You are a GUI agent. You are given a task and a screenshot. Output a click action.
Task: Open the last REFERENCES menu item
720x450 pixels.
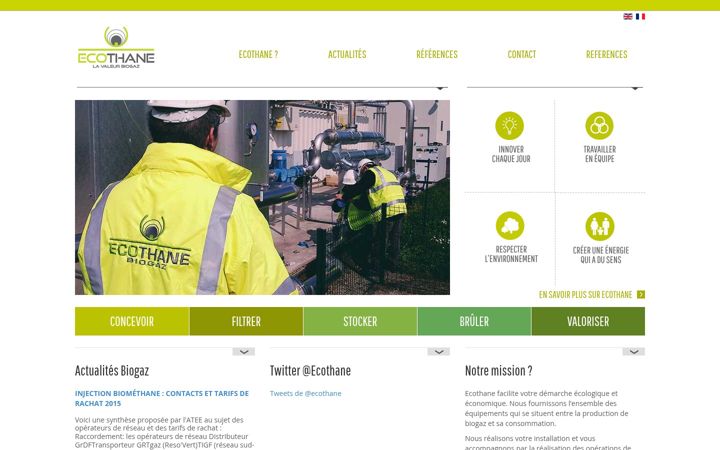[607, 54]
